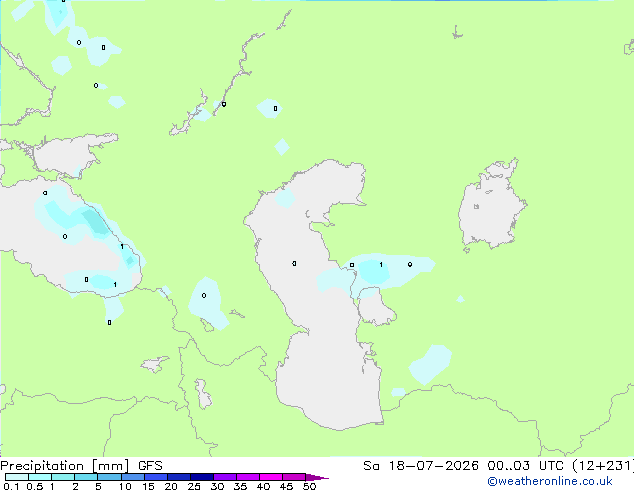The image size is (634, 490).
Task: Select the 40–45 mm magenta legend swatch
Action: [271, 477]
